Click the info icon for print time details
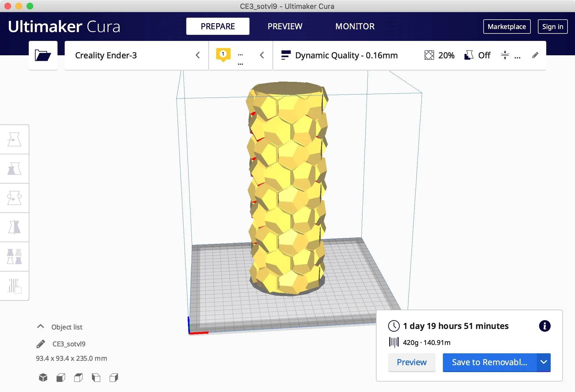The height and width of the screenshot is (392, 575). coord(545,326)
